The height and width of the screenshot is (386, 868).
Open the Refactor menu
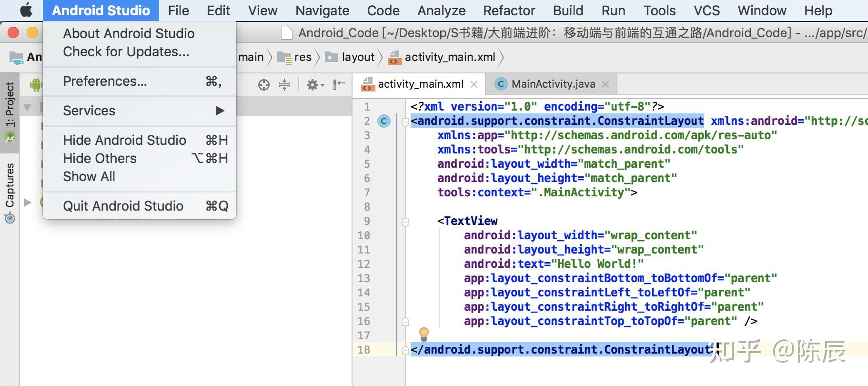click(509, 10)
